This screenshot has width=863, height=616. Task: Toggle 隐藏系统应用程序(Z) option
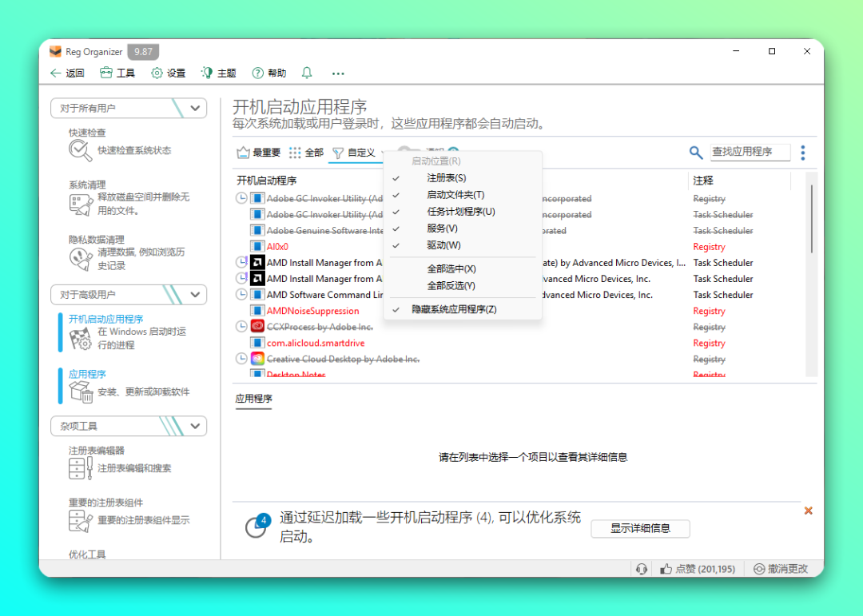pos(463,309)
